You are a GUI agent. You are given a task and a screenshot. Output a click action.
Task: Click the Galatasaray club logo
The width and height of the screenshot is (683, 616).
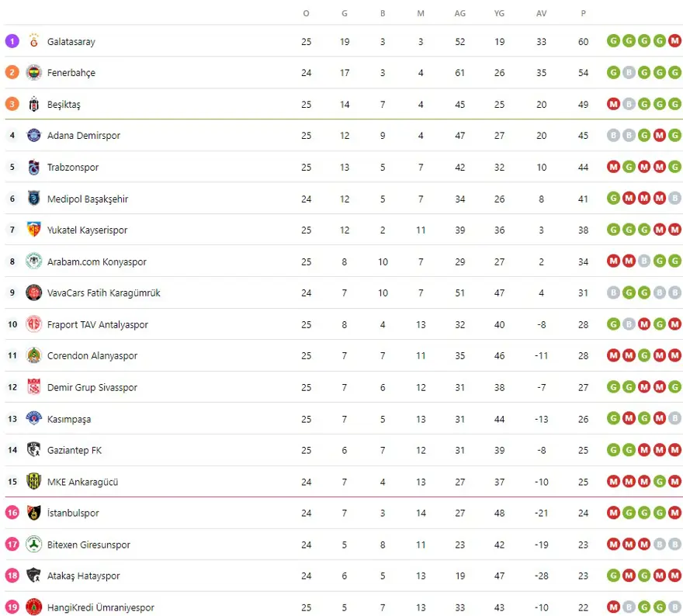click(33, 41)
